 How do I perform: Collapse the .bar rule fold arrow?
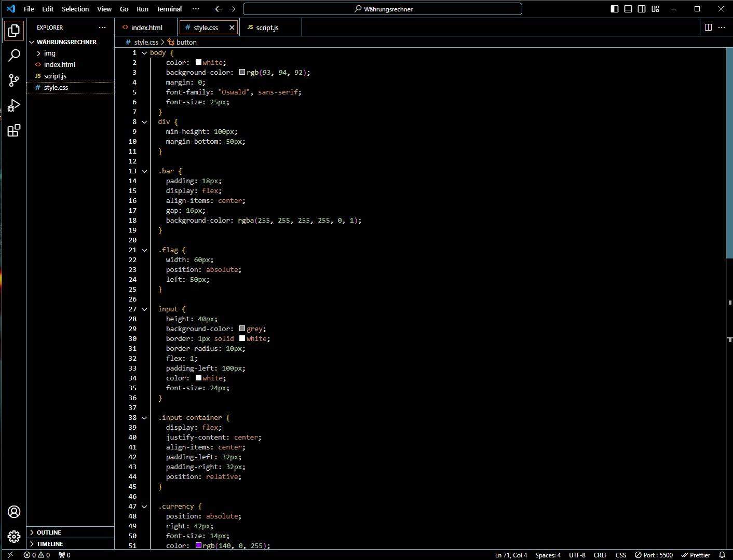144,171
